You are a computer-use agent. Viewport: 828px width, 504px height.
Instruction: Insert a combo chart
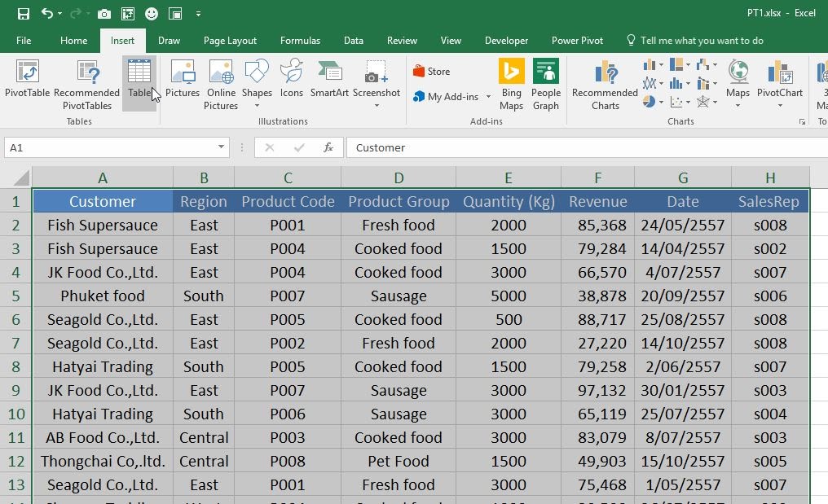707,83
